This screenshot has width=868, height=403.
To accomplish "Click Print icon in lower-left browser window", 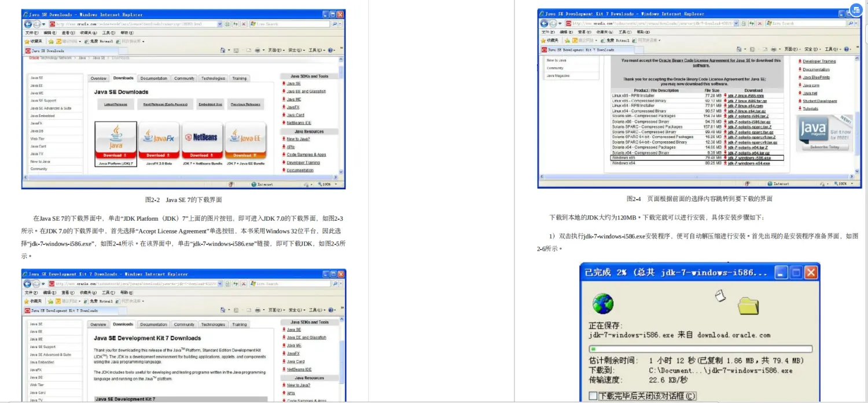I will 258,310.
